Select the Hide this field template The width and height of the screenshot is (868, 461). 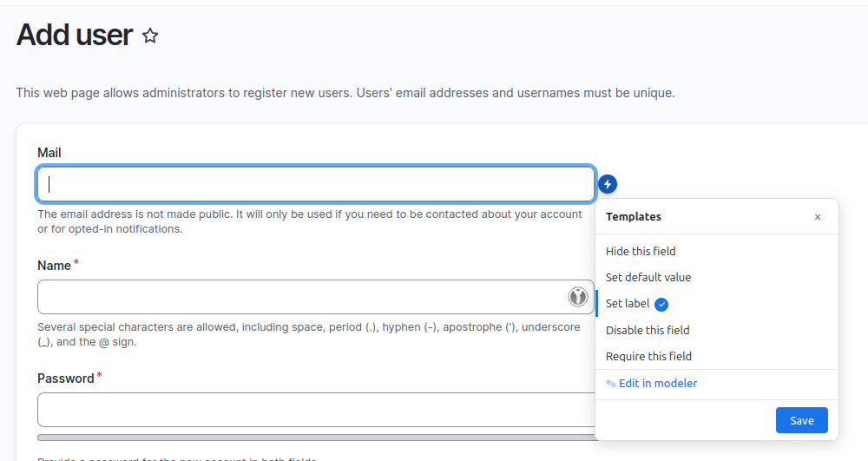[x=641, y=251]
